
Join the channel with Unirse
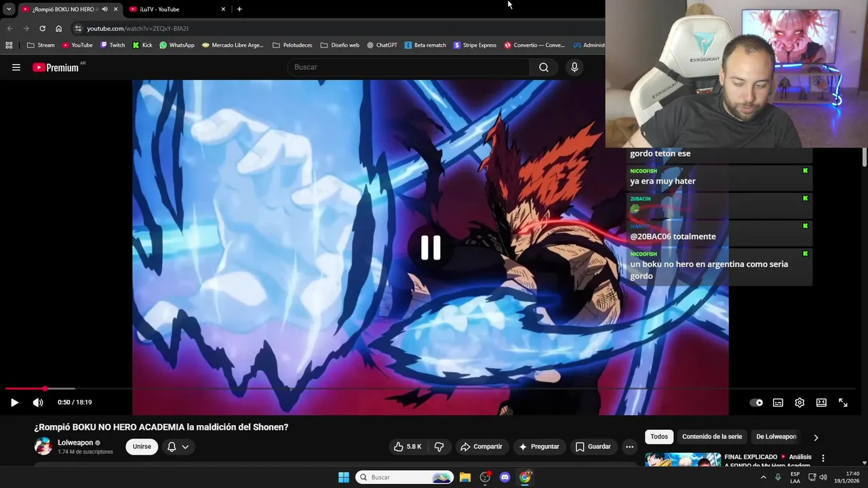[x=142, y=447]
